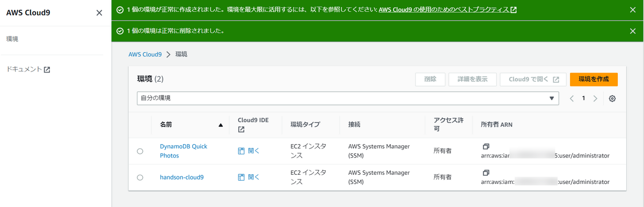Open IDE icon for DynamoDB Quick Photos row
The height and width of the screenshot is (207, 644).
click(241, 151)
